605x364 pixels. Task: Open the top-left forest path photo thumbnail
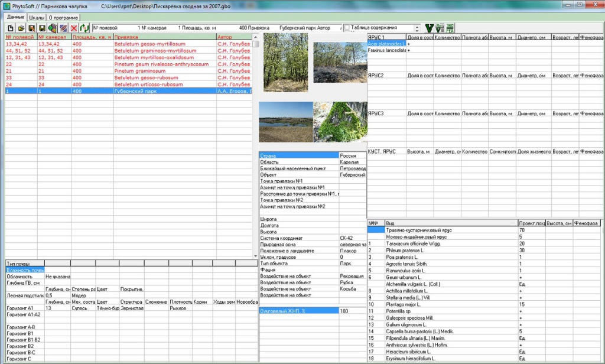[286, 62]
